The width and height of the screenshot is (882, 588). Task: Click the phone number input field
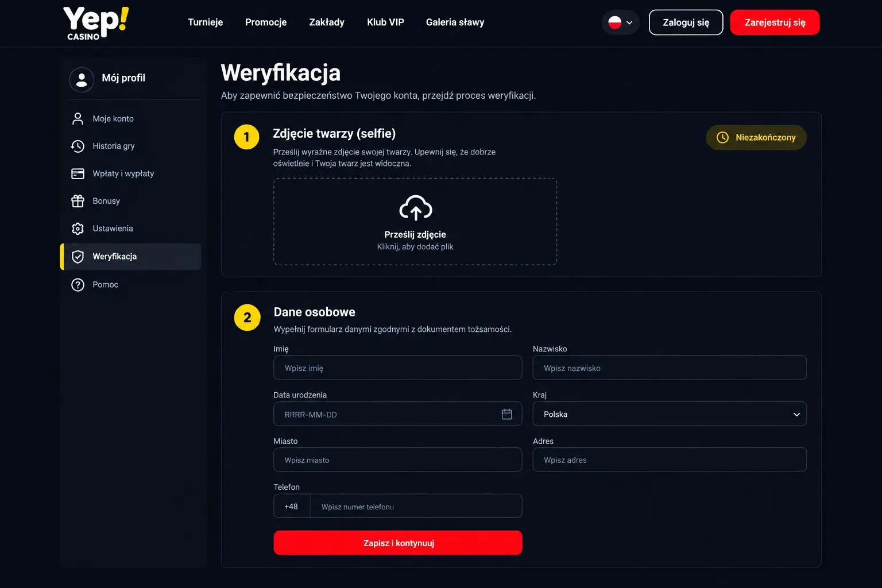[416, 506]
